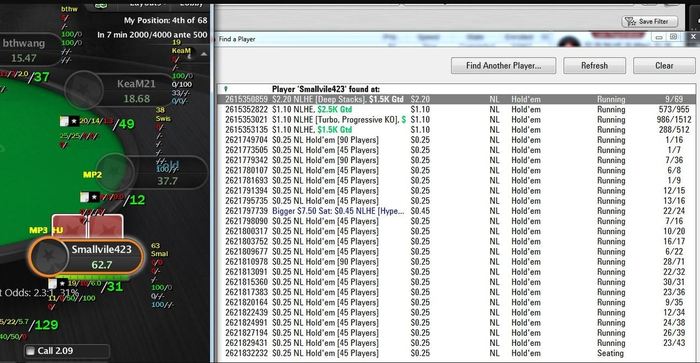The image size is (700, 363).
Task: Select tournament 2621827194 row
Action: pyautogui.click(x=456, y=333)
